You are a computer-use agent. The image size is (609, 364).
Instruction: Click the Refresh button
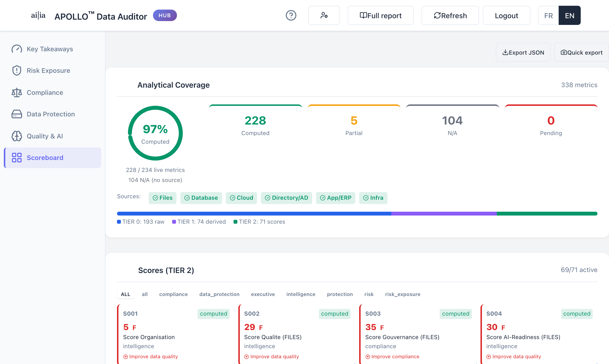[x=450, y=16]
